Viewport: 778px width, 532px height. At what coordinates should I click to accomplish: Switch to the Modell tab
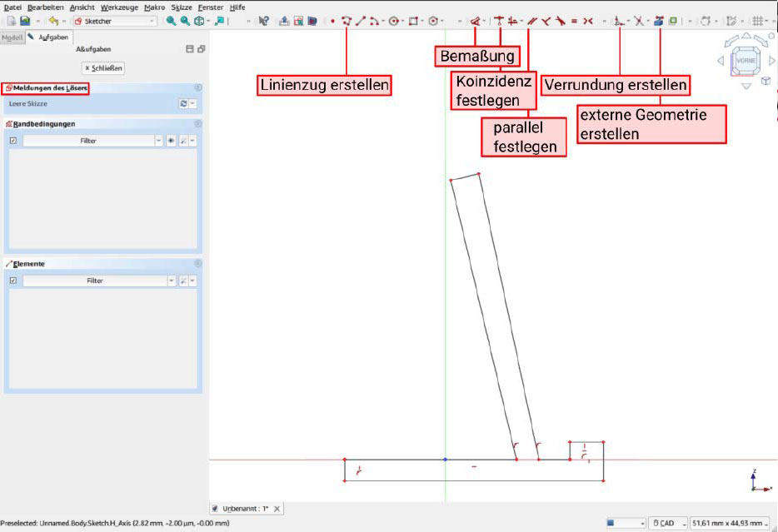12,37
